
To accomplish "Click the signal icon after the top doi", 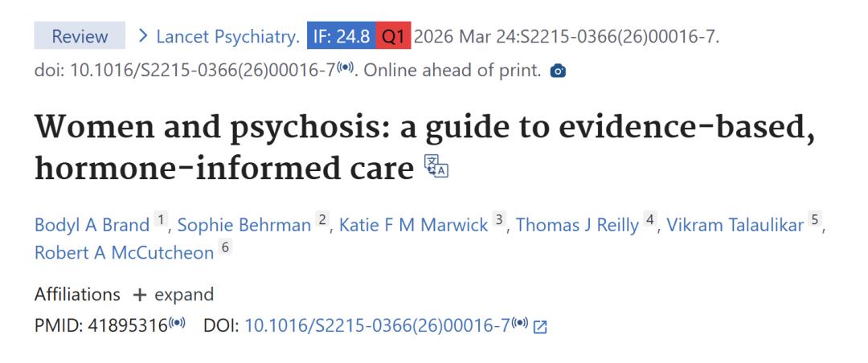I will coord(346,69).
